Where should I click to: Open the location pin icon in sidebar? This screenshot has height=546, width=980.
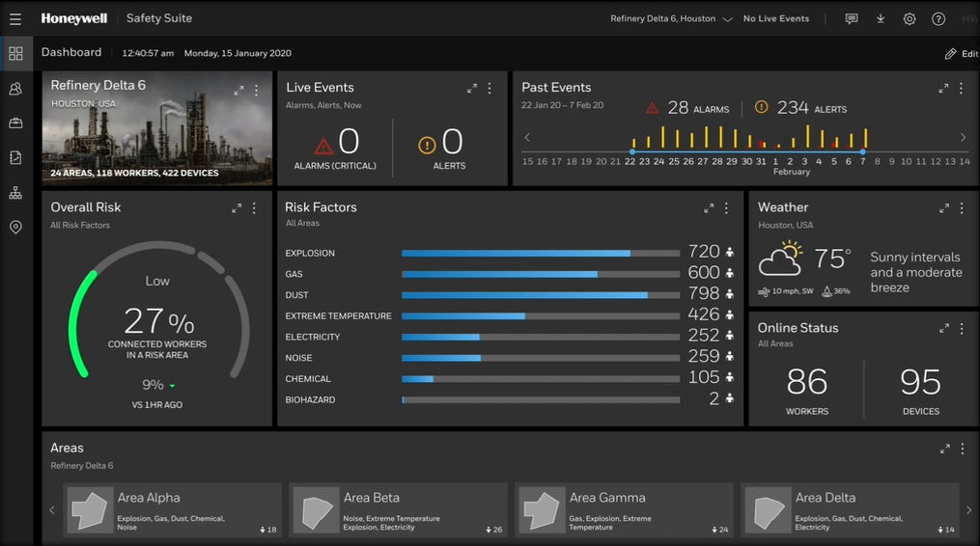click(15, 228)
